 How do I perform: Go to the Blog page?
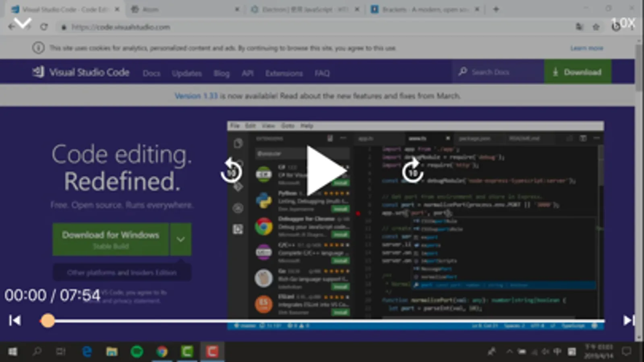coord(222,73)
